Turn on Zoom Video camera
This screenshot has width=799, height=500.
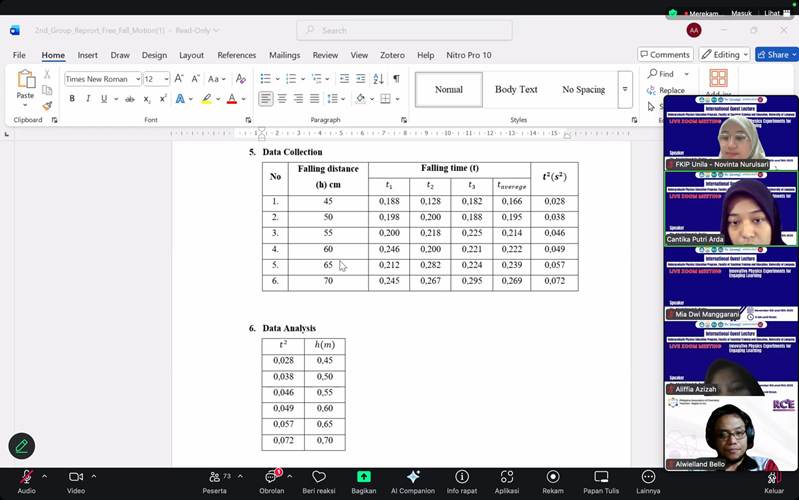(75, 481)
